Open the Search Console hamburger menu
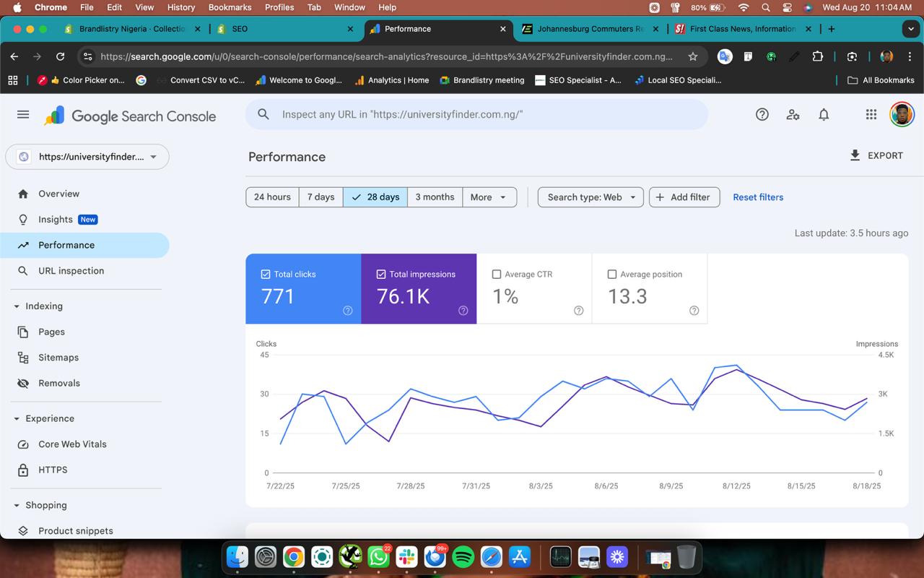This screenshot has height=578, width=924. coord(23,115)
